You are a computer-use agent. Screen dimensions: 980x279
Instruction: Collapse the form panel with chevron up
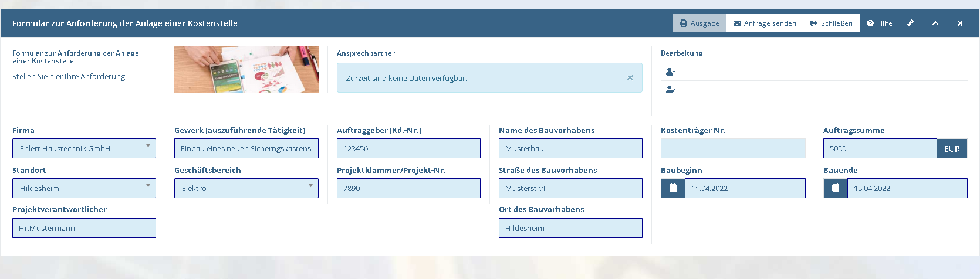[935, 23]
